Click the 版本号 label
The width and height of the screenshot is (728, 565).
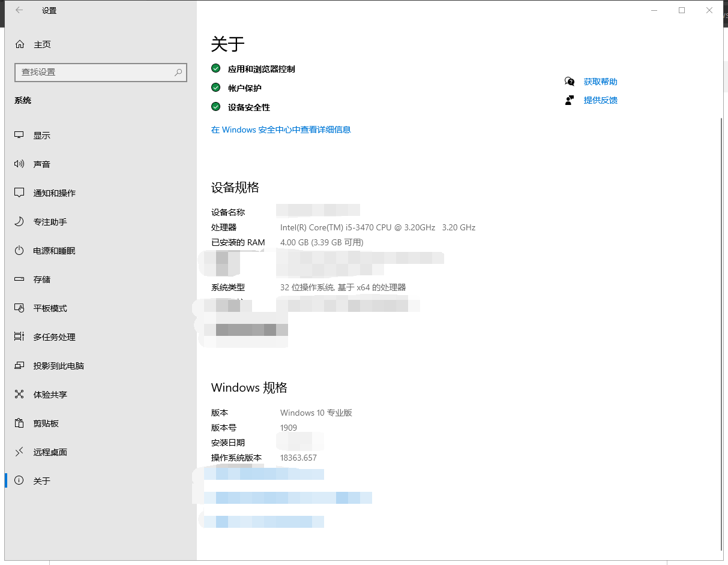(224, 428)
